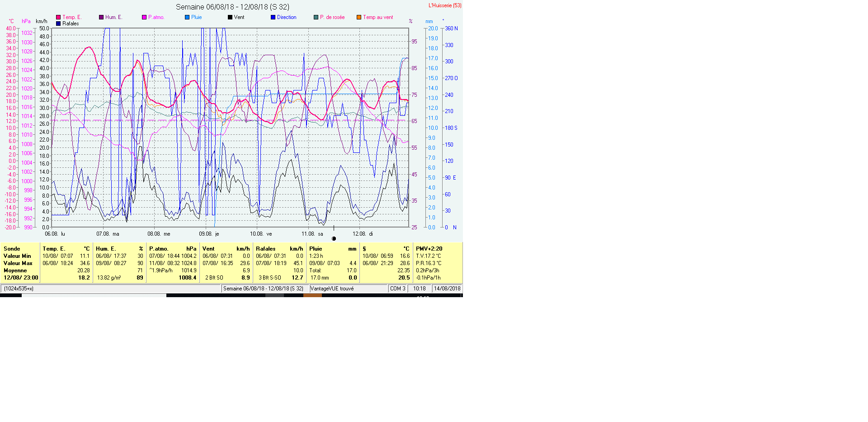Click the P.R.16.3 °C value

(429, 263)
